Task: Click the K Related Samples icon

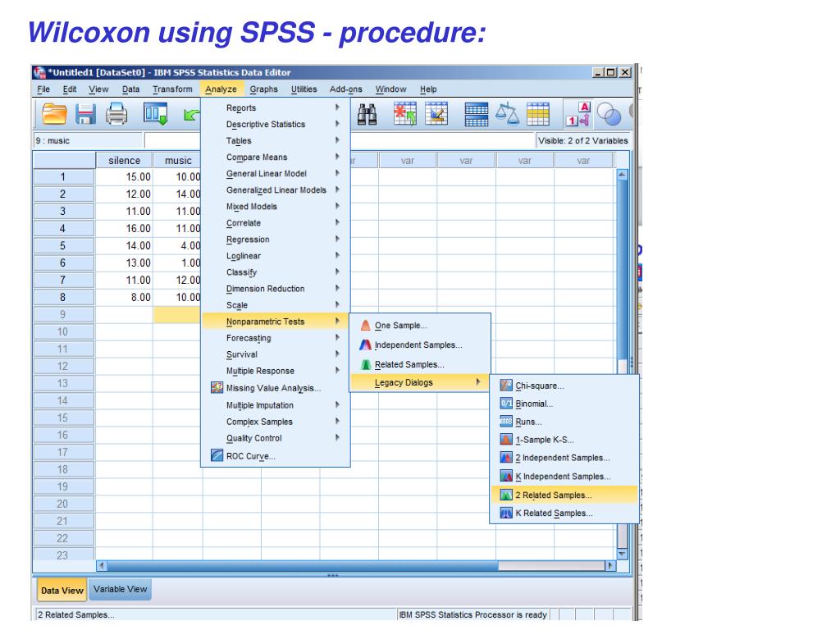Action: (x=505, y=514)
